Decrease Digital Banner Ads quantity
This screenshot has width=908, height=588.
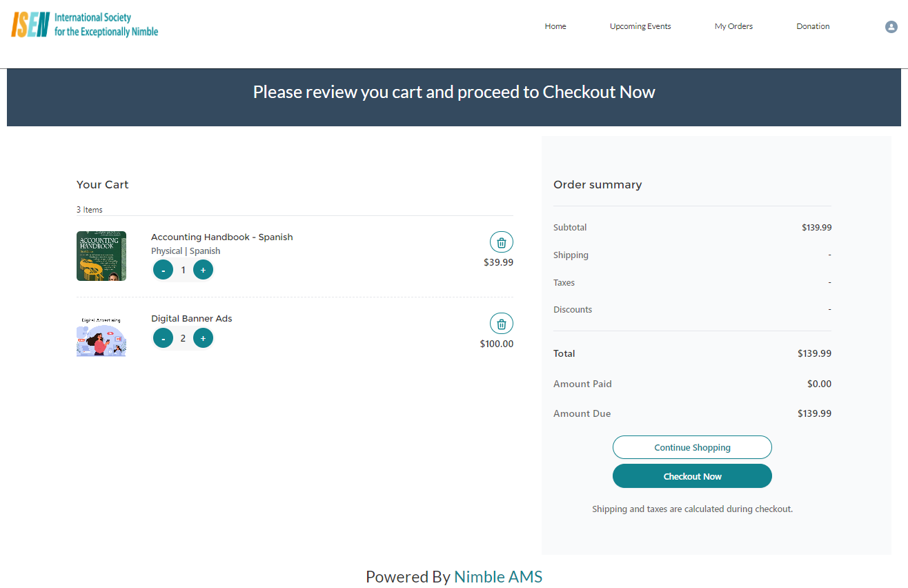click(x=163, y=338)
